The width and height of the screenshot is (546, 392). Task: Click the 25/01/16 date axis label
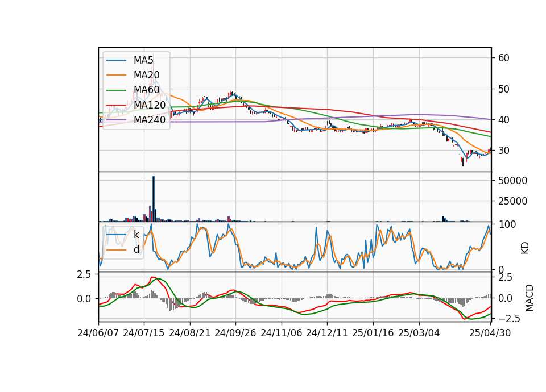tap(373, 333)
